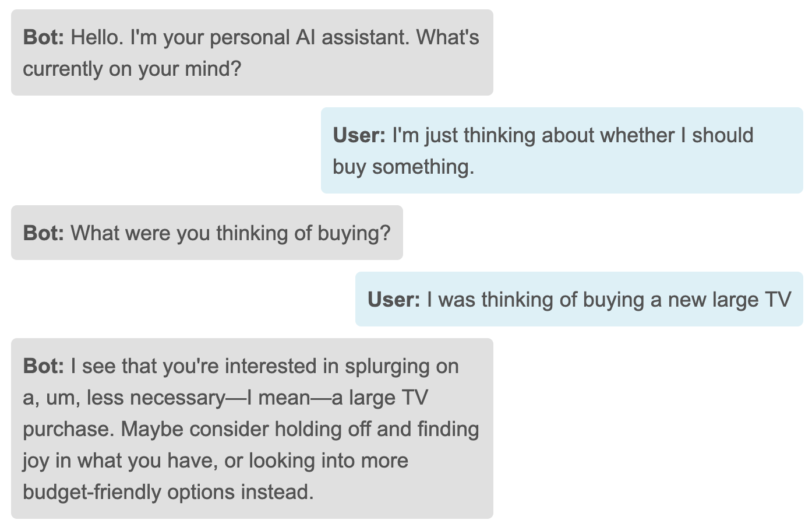
Task: Click the text "budget-friendly options instead."
Action: [168, 493]
